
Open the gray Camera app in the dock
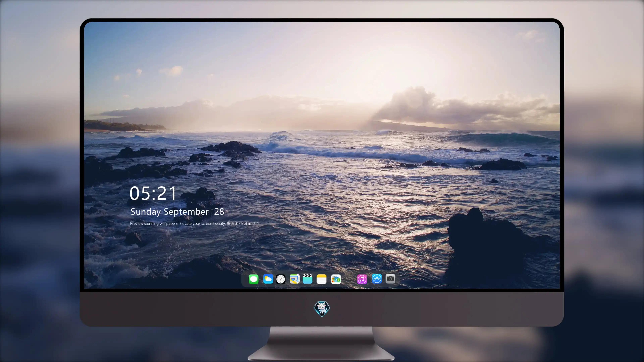click(390, 279)
